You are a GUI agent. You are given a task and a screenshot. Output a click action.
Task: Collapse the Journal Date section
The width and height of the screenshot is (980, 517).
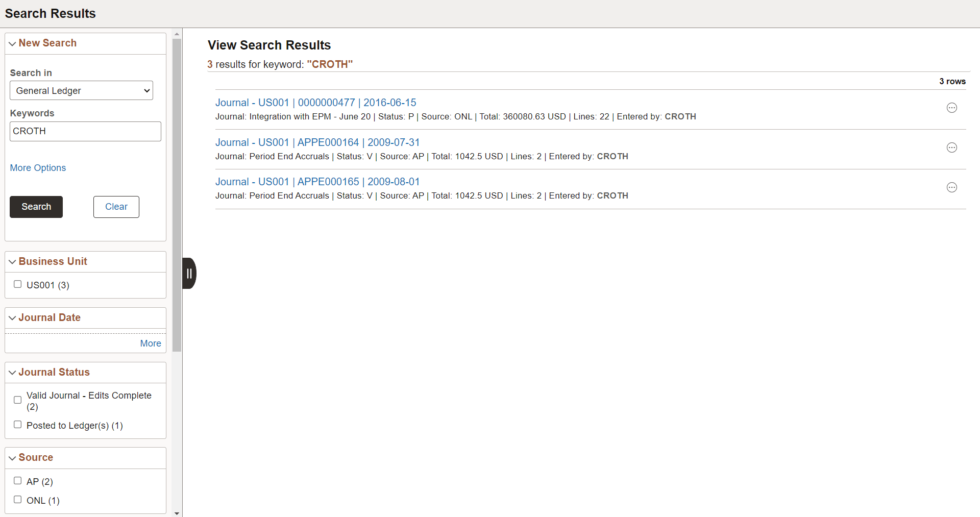click(x=12, y=317)
